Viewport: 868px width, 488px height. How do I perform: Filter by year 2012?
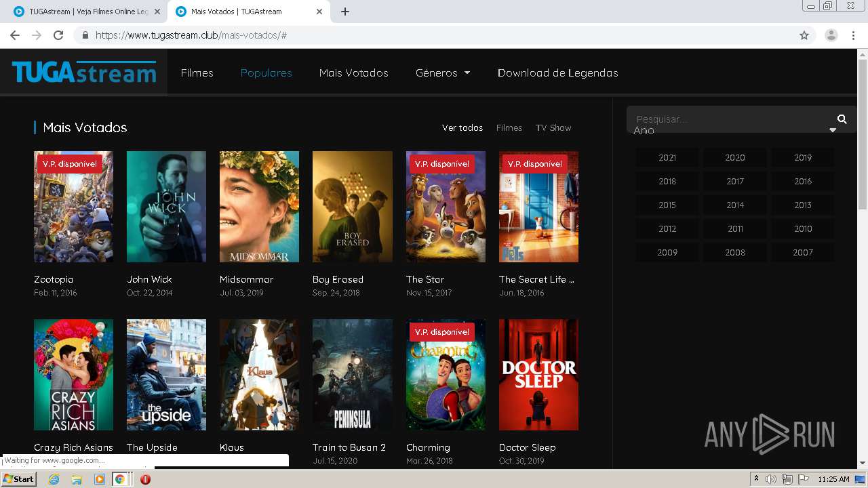pyautogui.click(x=667, y=228)
